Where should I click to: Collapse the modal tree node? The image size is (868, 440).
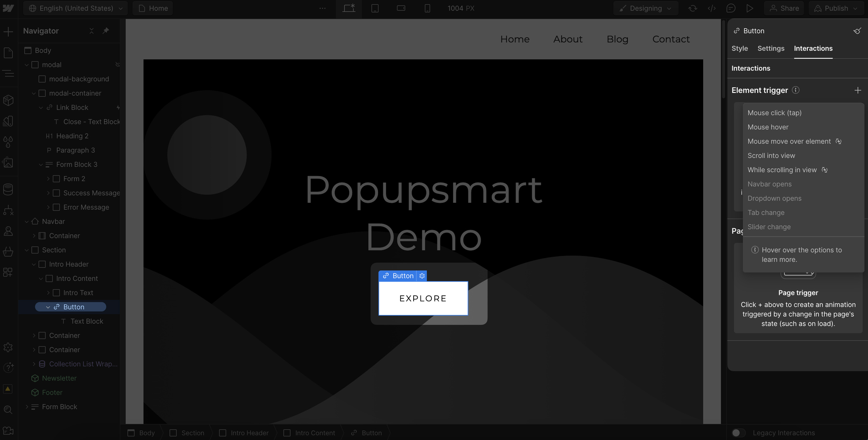coord(27,65)
